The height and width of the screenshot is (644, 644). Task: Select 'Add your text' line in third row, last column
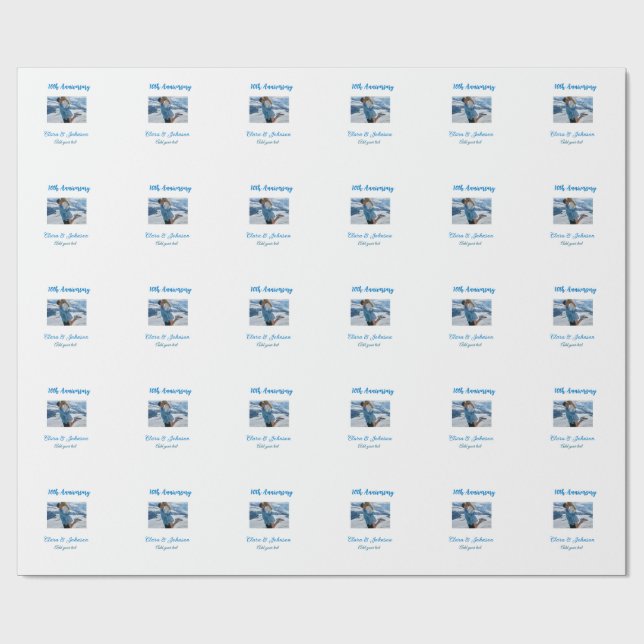pos(571,345)
